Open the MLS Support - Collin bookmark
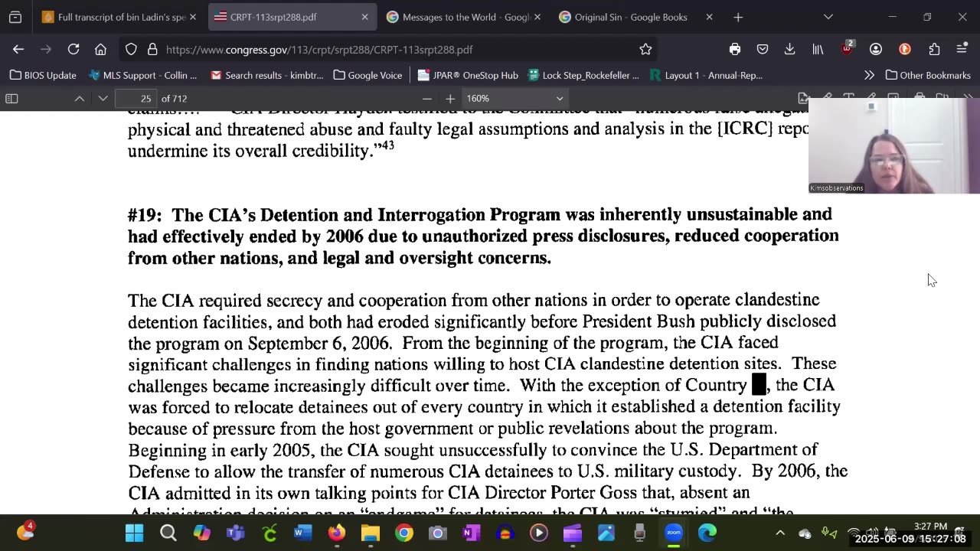 pos(143,75)
